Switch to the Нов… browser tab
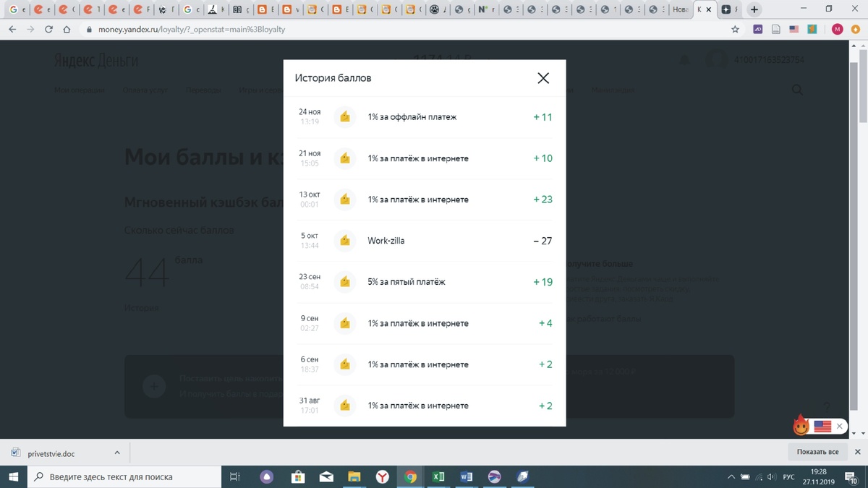 coord(680,10)
